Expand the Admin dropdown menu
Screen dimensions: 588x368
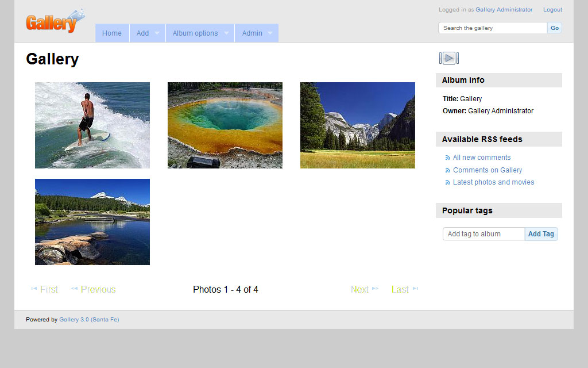(257, 33)
